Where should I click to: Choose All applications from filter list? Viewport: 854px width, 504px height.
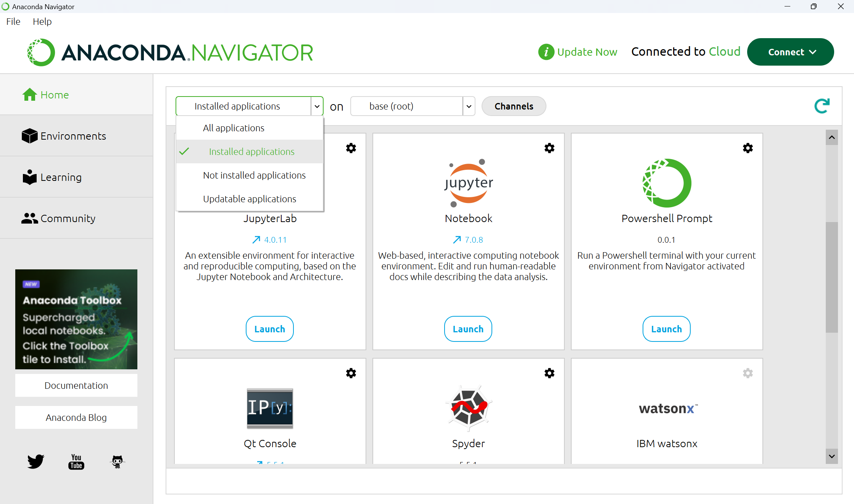(x=234, y=128)
